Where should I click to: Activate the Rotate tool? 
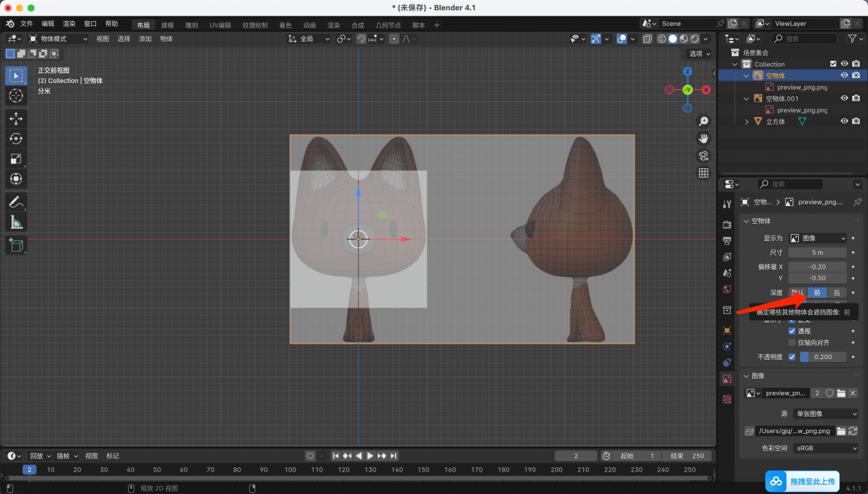click(x=16, y=139)
